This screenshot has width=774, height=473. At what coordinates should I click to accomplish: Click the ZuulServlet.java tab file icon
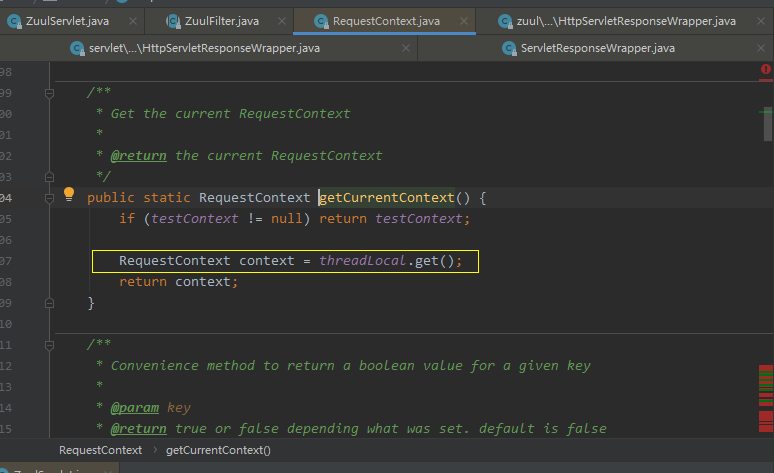point(14,19)
